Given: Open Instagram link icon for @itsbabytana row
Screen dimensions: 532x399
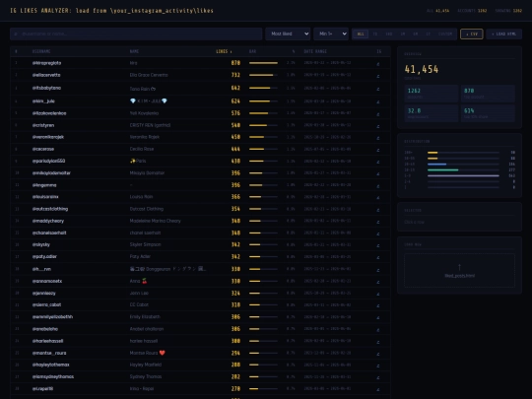Looking at the screenshot, I should (x=378, y=89).
